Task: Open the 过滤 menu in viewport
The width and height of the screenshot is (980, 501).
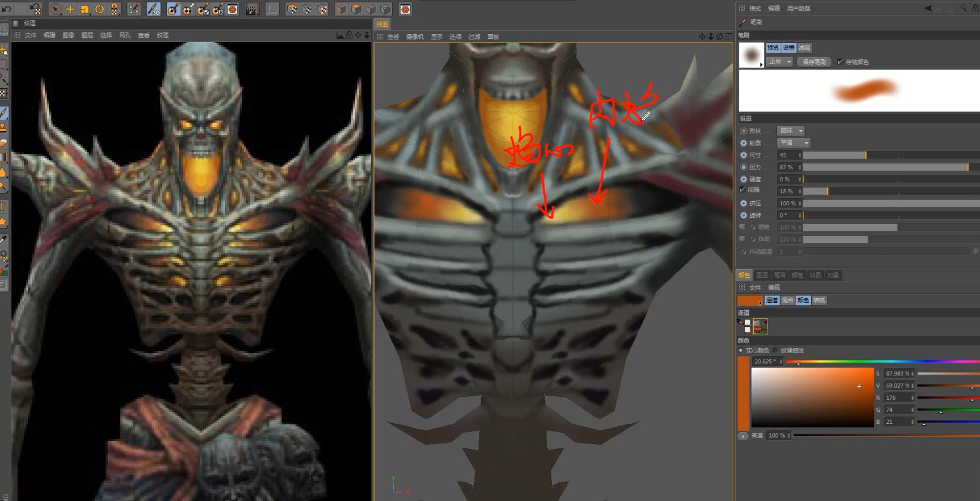Action: coord(474,37)
